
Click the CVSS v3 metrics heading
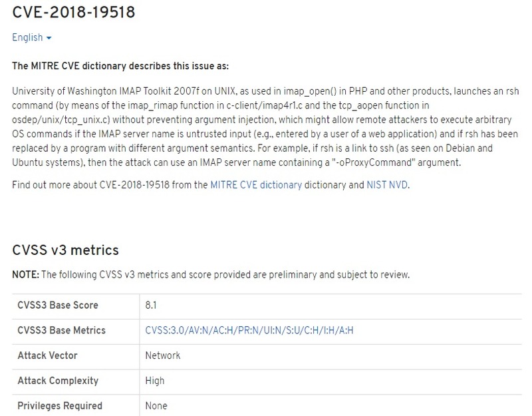(66, 250)
